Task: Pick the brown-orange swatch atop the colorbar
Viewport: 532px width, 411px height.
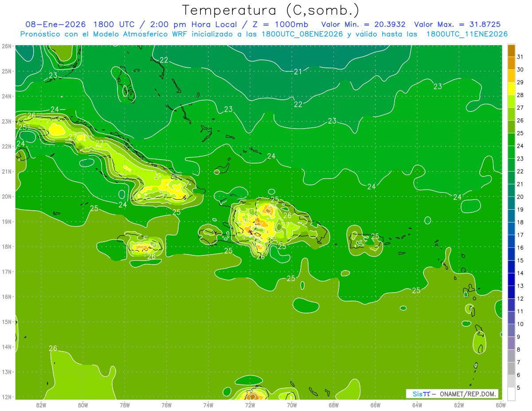Action: point(512,51)
